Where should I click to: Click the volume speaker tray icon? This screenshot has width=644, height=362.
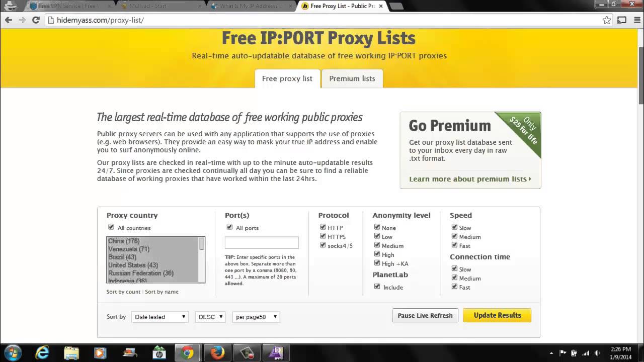coord(597,353)
